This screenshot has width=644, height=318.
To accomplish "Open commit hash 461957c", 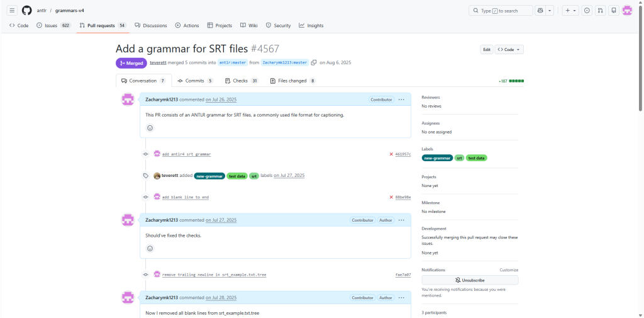I will 403,154.
